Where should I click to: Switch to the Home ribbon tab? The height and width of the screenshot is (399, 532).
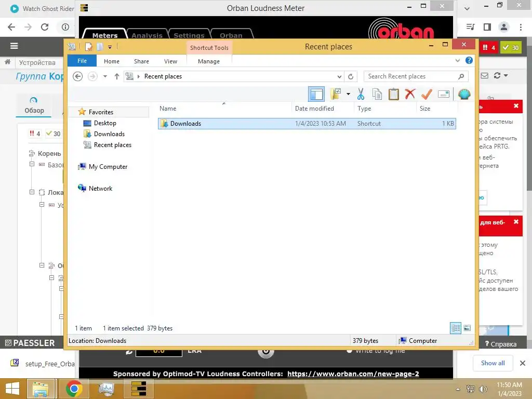pos(112,61)
